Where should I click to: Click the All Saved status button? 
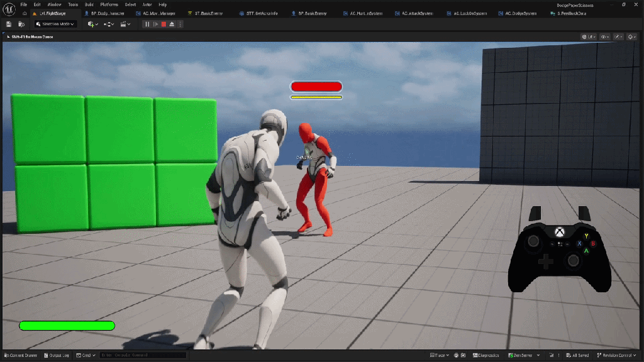(576, 355)
